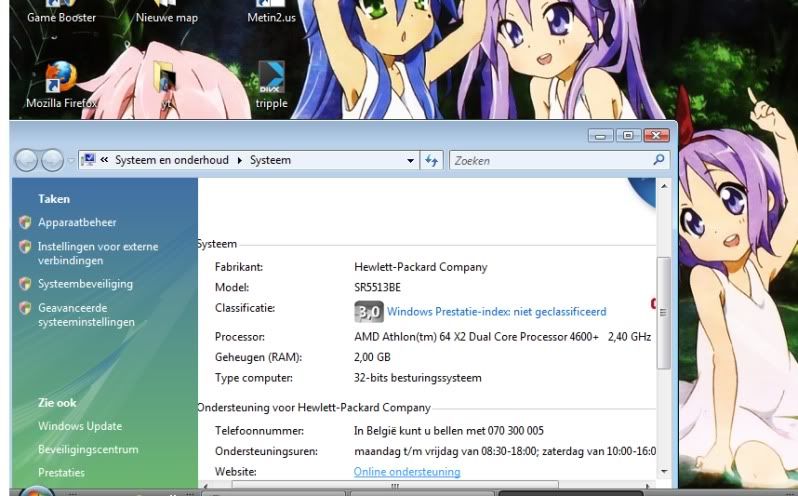Select the Systeem breadcrumb segment
This screenshot has height=496, width=798.
[270, 160]
